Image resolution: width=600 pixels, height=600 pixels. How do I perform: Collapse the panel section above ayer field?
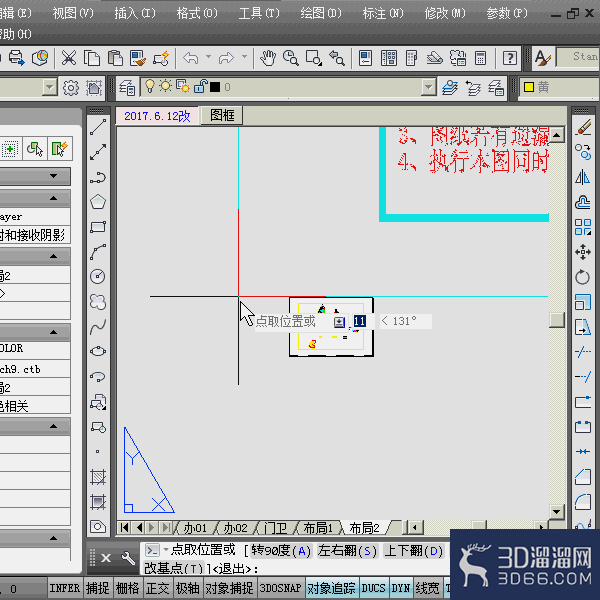(54, 198)
